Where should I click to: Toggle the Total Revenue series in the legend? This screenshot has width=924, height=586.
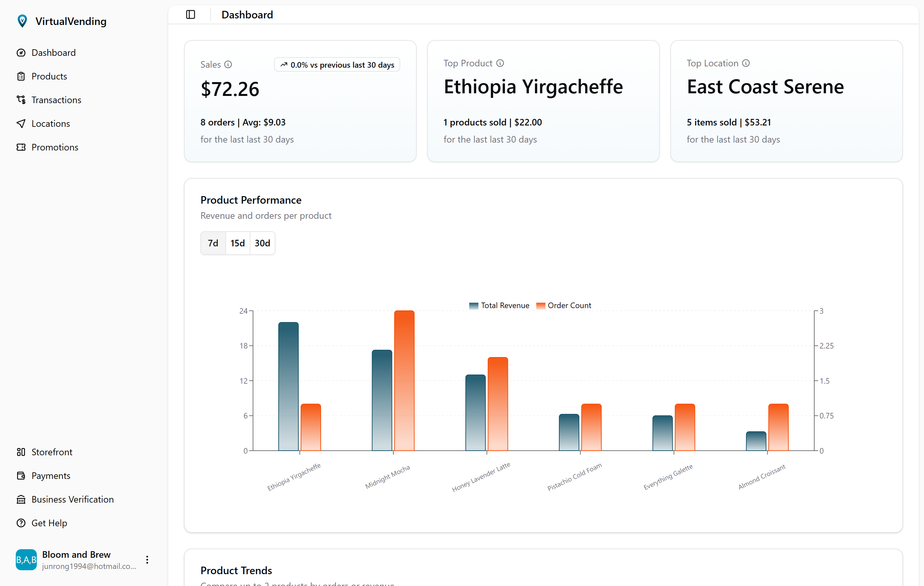[x=499, y=305]
